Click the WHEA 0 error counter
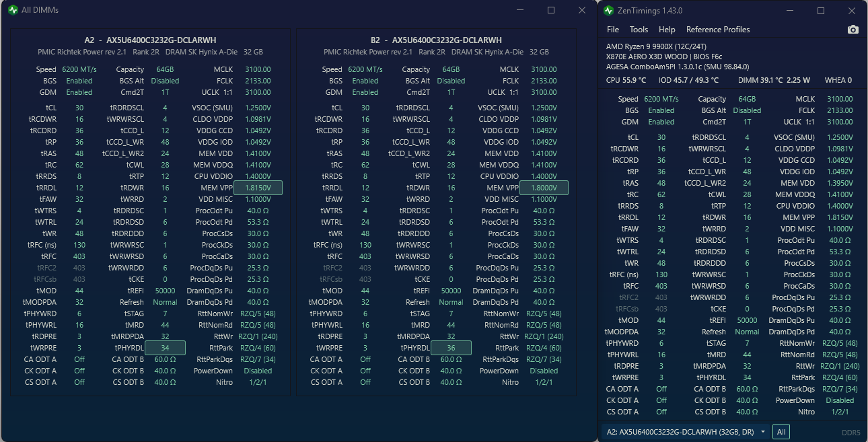 pos(838,80)
